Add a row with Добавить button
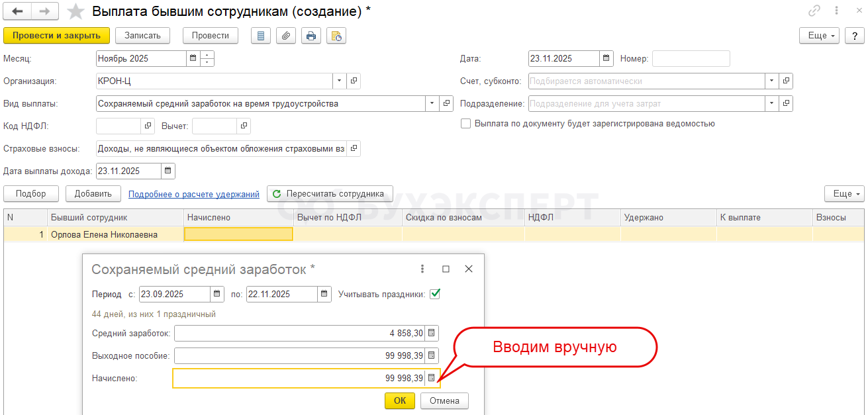 pos(93,194)
